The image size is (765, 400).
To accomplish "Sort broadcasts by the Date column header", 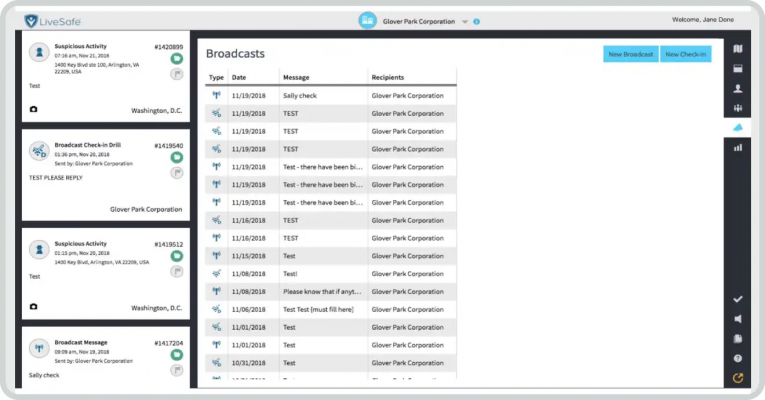I will 239,77.
